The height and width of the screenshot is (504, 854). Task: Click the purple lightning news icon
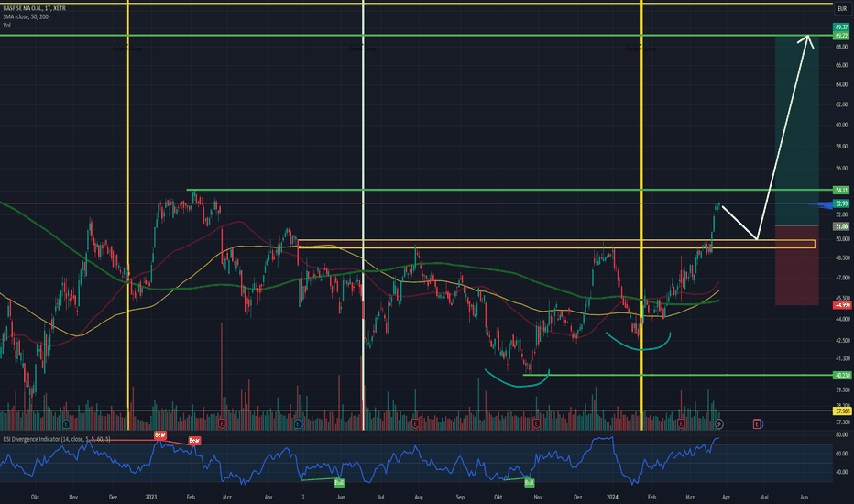pyautogui.click(x=719, y=423)
